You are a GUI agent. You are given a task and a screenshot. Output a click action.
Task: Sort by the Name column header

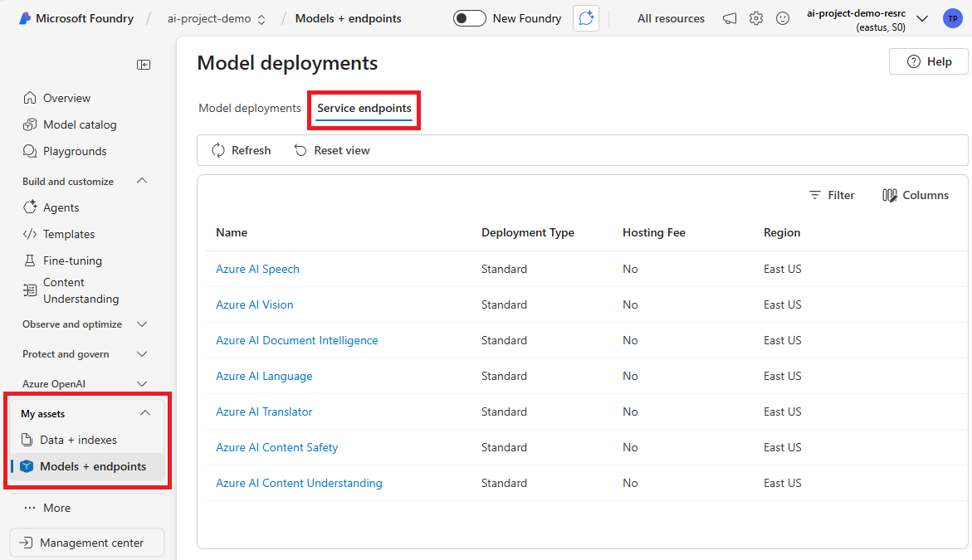coord(232,233)
